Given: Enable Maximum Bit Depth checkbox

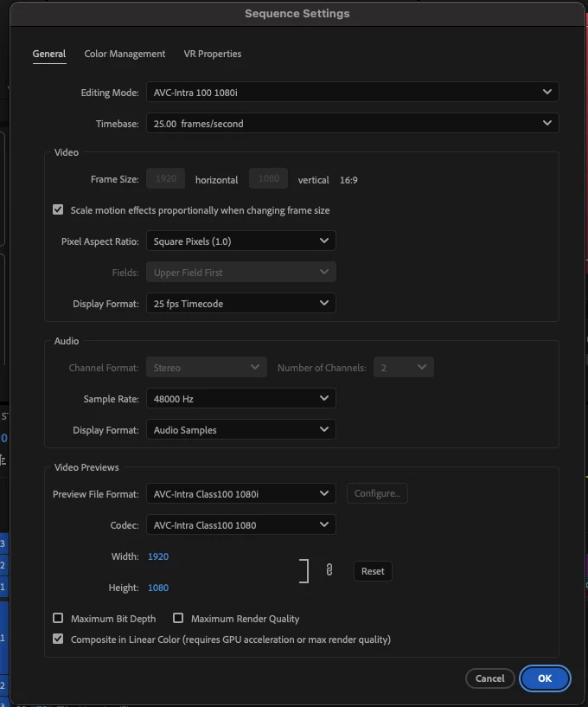Looking at the screenshot, I should click(x=58, y=618).
